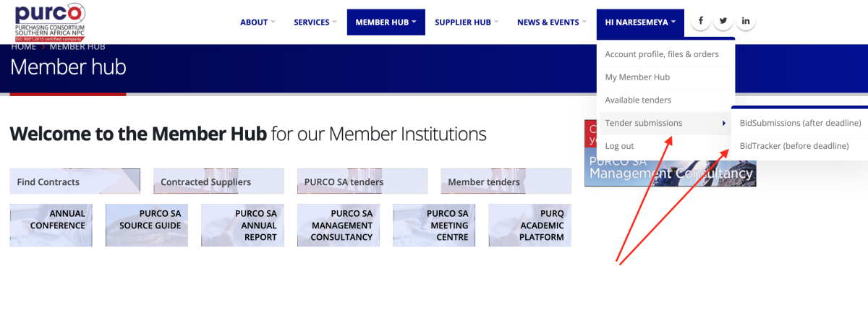Open the Contracted Suppliers button
Image resolution: width=868 pixels, height=313 pixels.
click(218, 181)
